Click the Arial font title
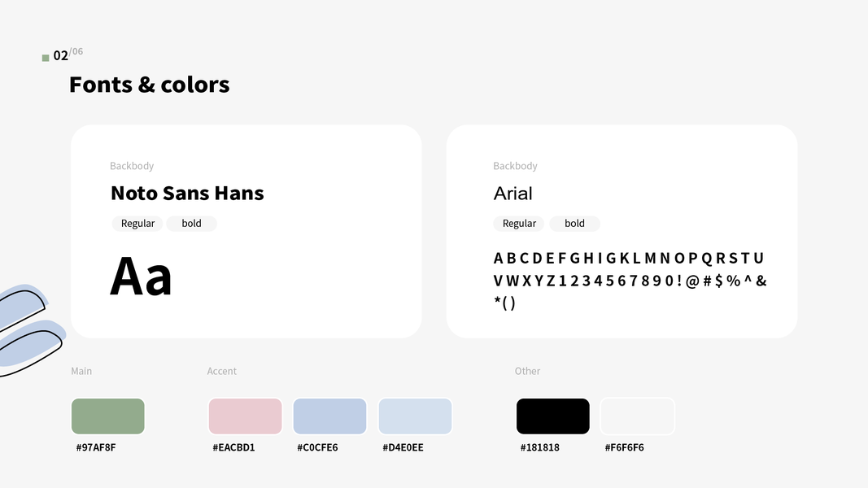 point(513,194)
